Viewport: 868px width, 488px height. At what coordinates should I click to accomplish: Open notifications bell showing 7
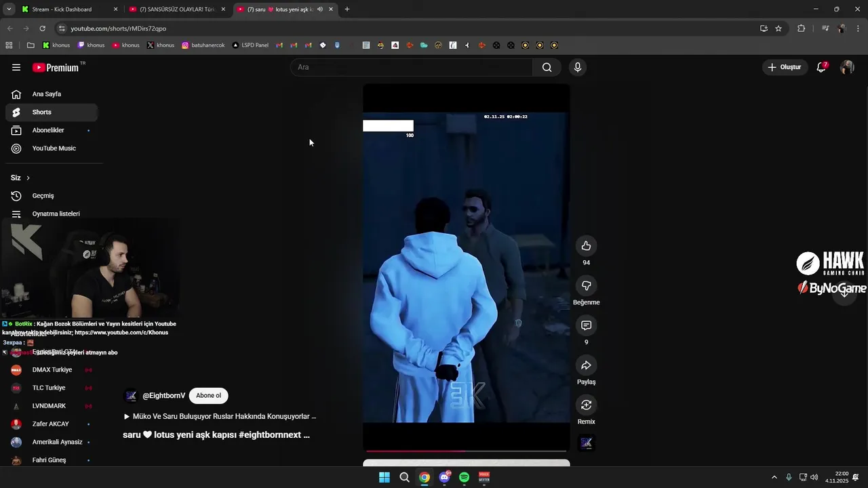(x=821, y=67)
